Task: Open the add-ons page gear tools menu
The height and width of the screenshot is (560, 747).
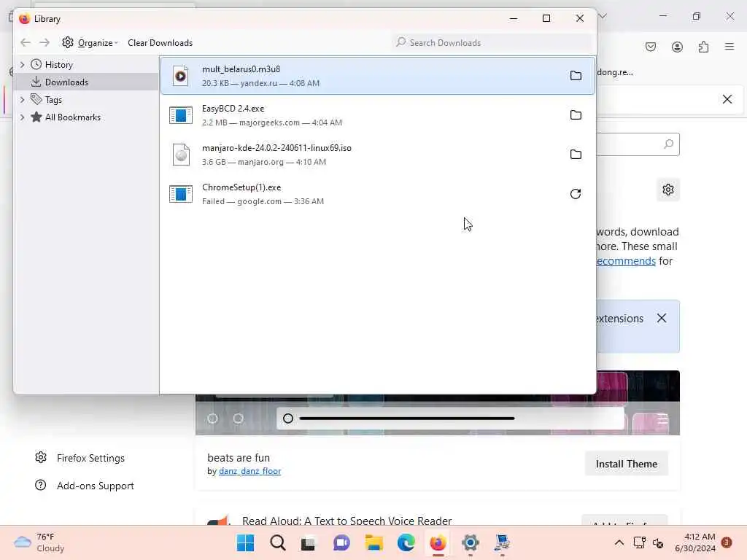Action: point(668,190)
